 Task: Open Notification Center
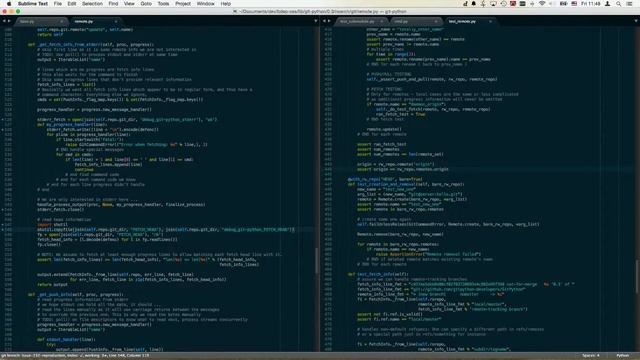click(x=630, y=4)
